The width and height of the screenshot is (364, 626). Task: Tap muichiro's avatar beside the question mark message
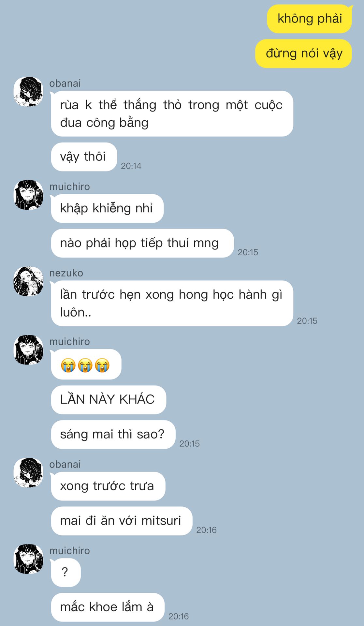28,559
